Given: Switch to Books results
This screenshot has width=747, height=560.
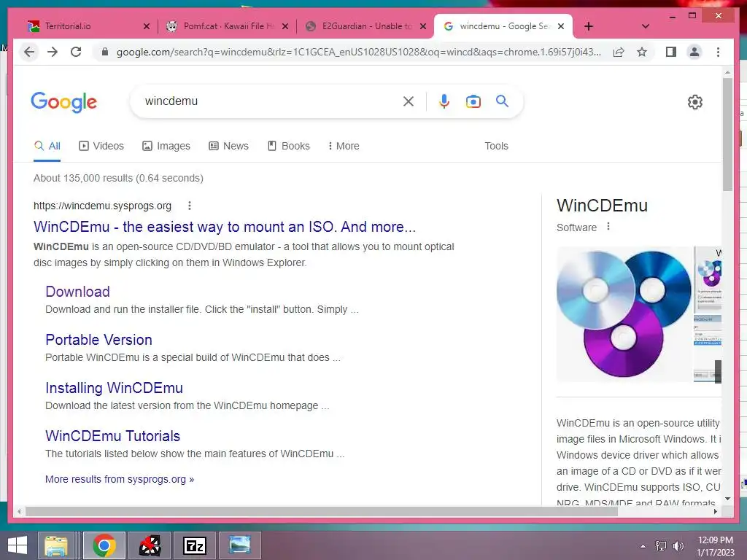Looking at the screenshot, I should [x=289, y=146].
